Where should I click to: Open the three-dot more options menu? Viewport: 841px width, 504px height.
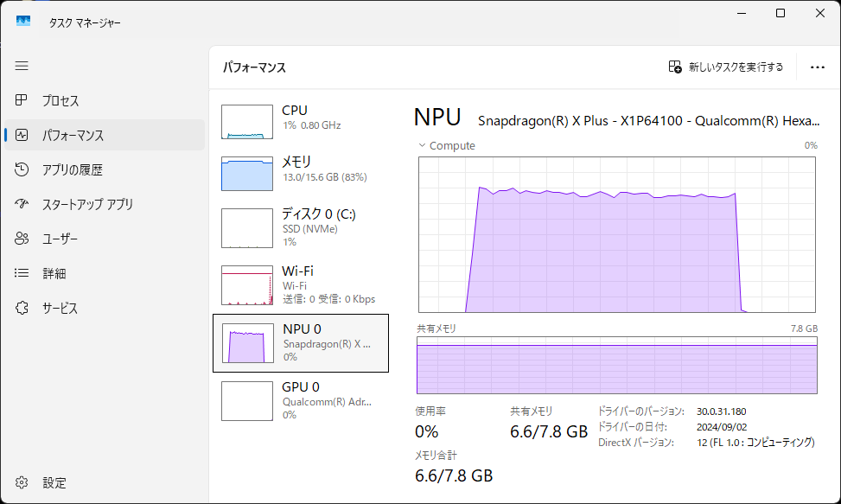818,67
